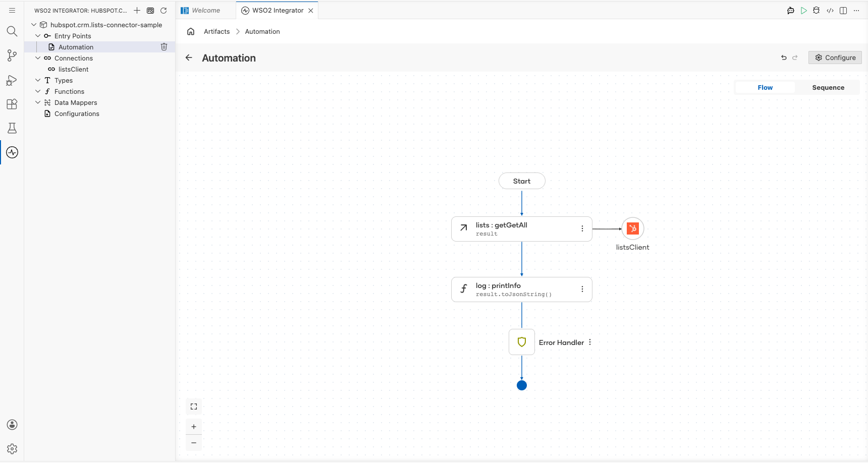The image size is (868, 463).
Task: Switch to Flow view
Action: [765, 87]
